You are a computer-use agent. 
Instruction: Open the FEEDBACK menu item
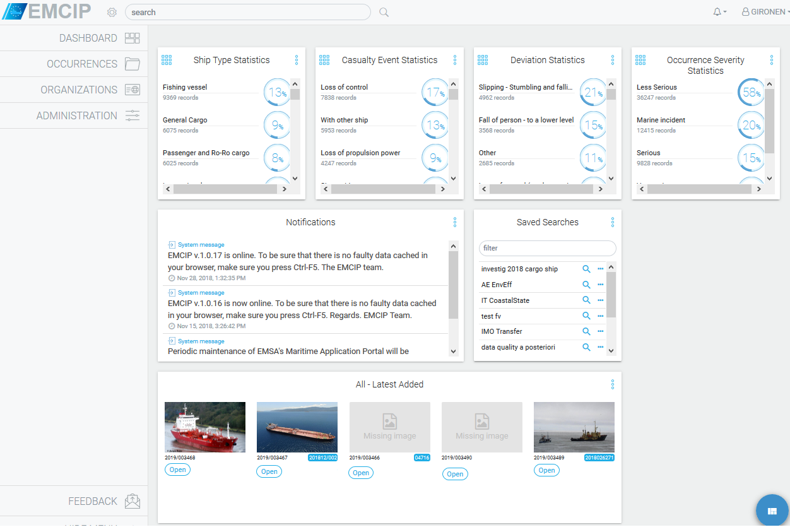tap(74, 501)
